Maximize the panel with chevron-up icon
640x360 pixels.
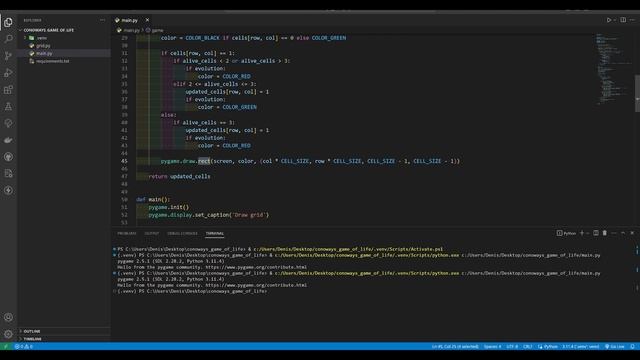click(x=623, y=233)
